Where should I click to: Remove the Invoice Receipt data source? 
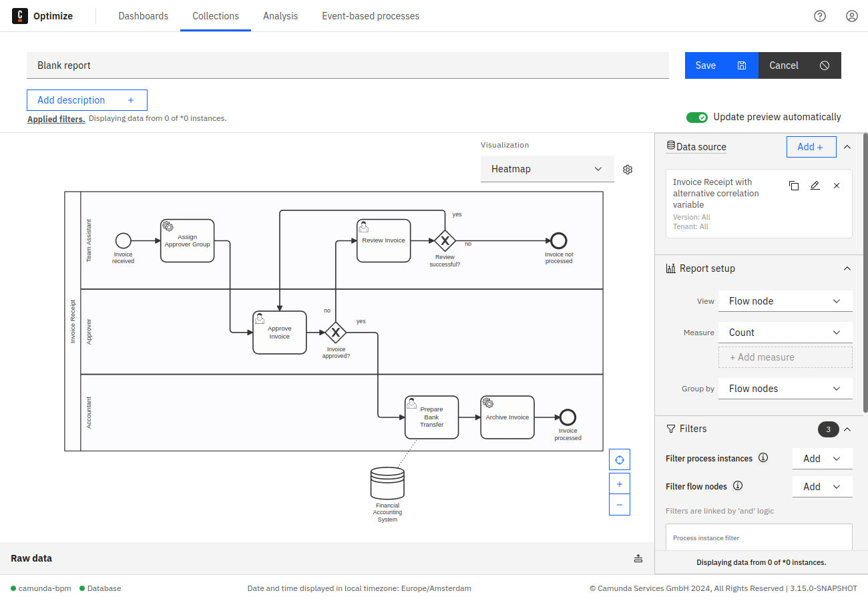[836, 185]
